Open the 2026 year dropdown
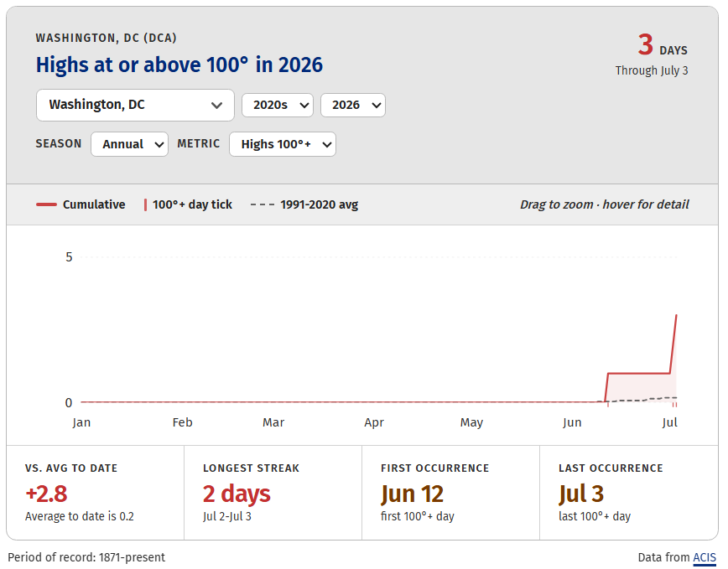 coord(353,106)
